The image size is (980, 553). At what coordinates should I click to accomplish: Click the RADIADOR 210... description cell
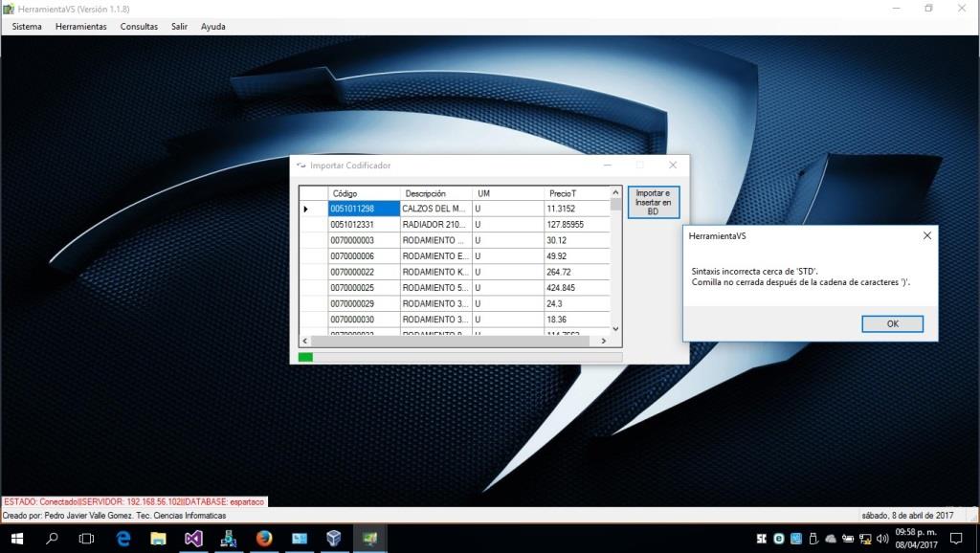pos(435,224)
